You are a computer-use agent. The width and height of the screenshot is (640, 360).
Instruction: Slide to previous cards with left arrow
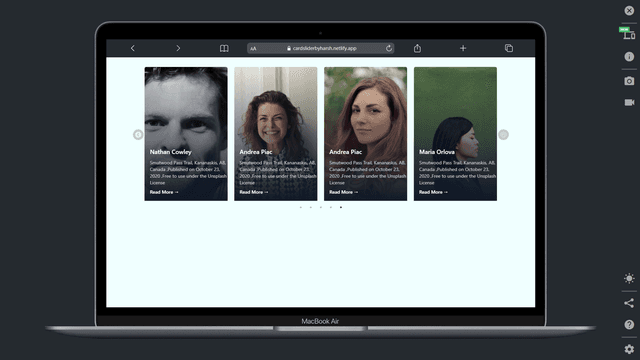tap(138, 134)
